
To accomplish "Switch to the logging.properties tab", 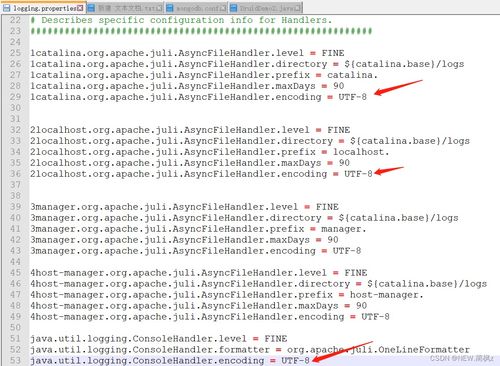I will pyautogui.click(x=43, y=7).
